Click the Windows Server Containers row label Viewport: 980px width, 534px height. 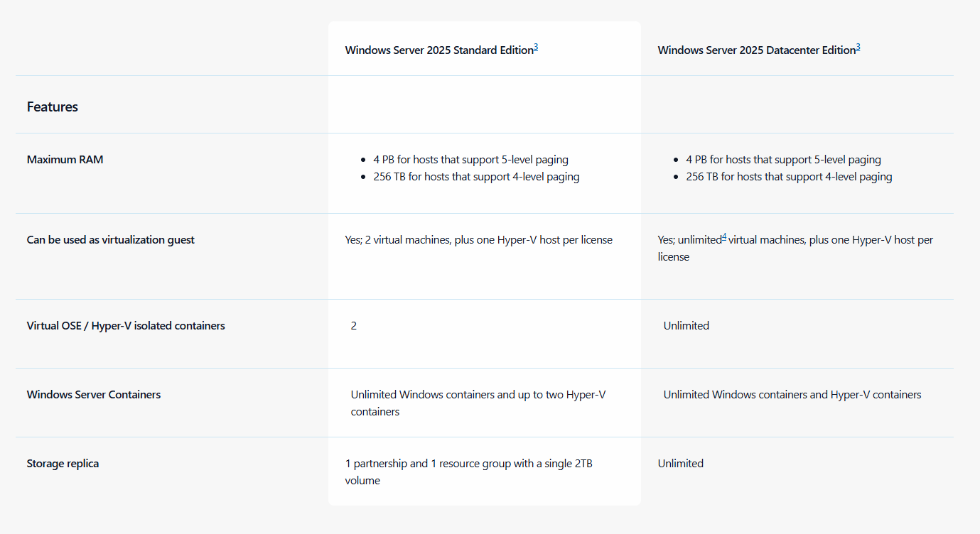click(94, 395)
